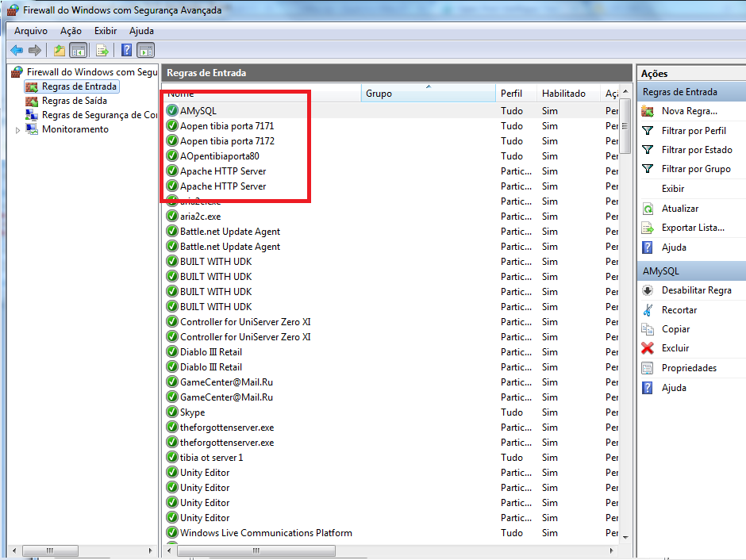746x560 pixels.
Task: Click the Copiar icon in the actions pane
Action: tap(648, 329)
